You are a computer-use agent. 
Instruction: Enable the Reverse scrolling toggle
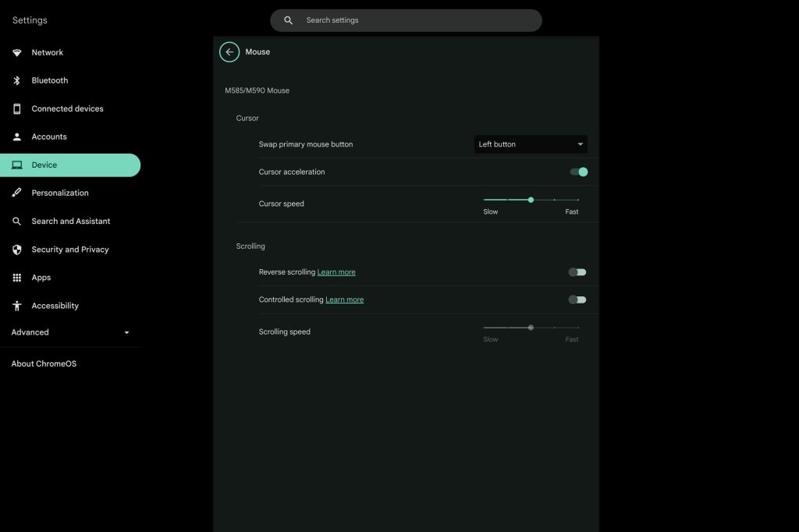[577, 272]
